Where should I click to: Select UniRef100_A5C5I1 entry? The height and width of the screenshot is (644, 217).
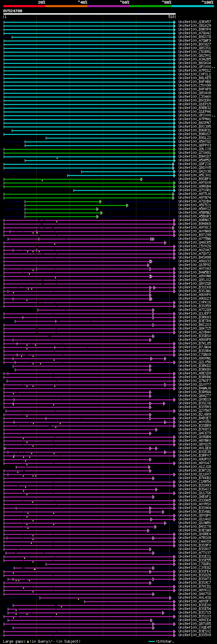pyautogui.click(x=195, y=205)
